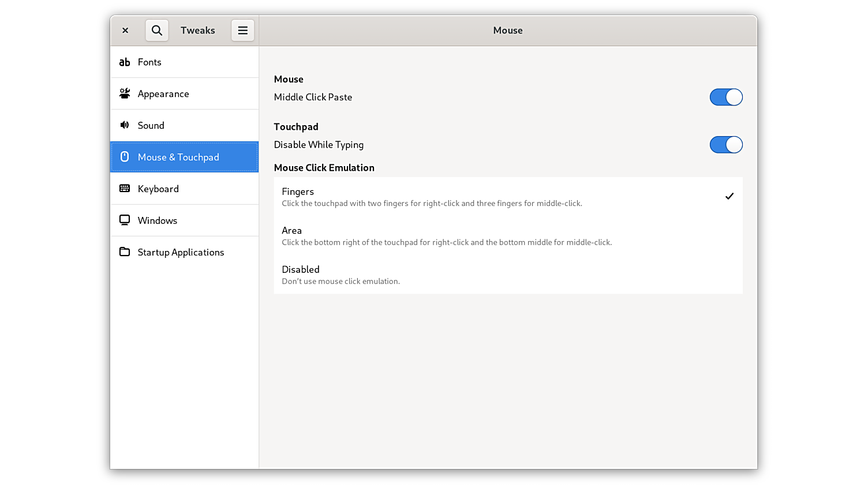
Task: Go to the Keyboard section
Action: click(158, 189)
